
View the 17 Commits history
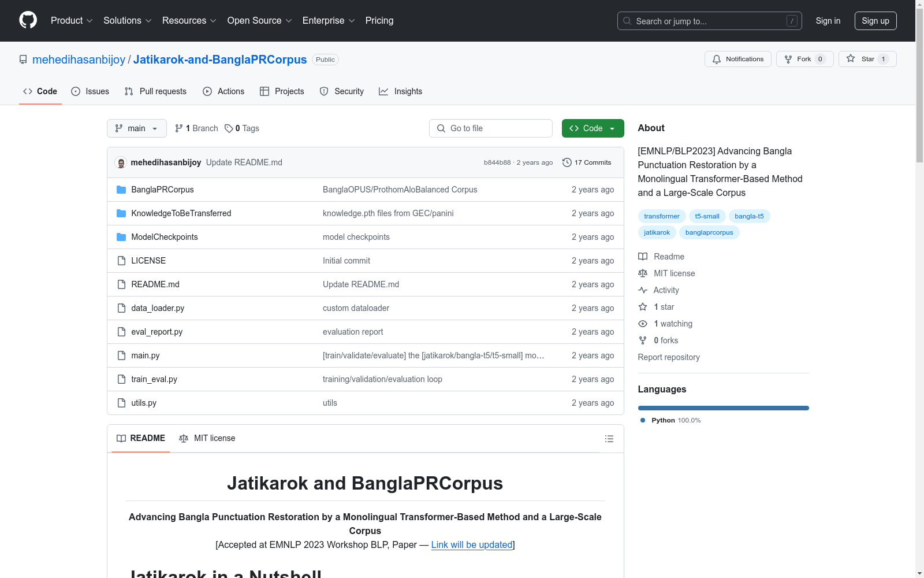coord(587,162)
